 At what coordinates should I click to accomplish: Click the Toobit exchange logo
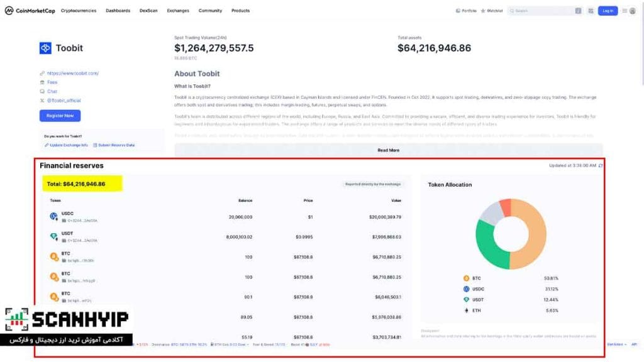pos(45,48)
